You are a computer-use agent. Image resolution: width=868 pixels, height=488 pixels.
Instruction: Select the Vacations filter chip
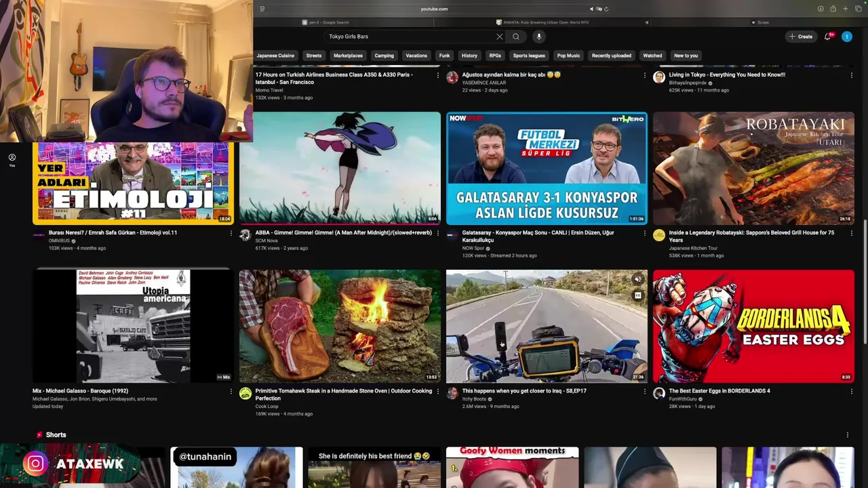tap(416, 56)
